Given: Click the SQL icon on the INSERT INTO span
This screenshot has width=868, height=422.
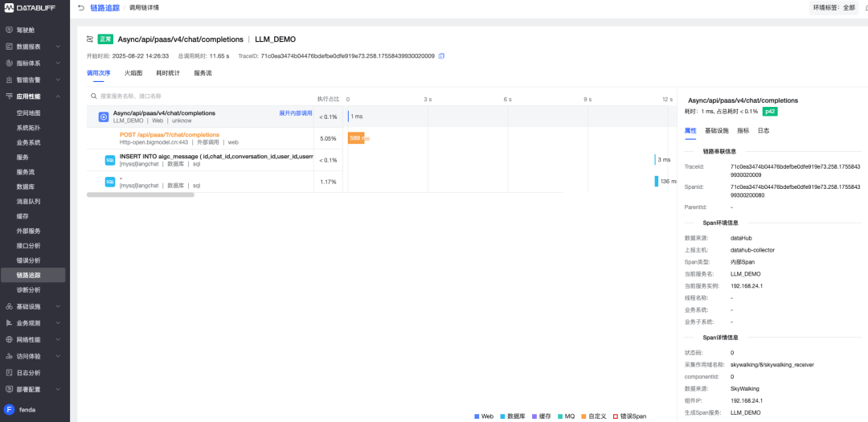Looking at the screenshot, I should point(110,160).
